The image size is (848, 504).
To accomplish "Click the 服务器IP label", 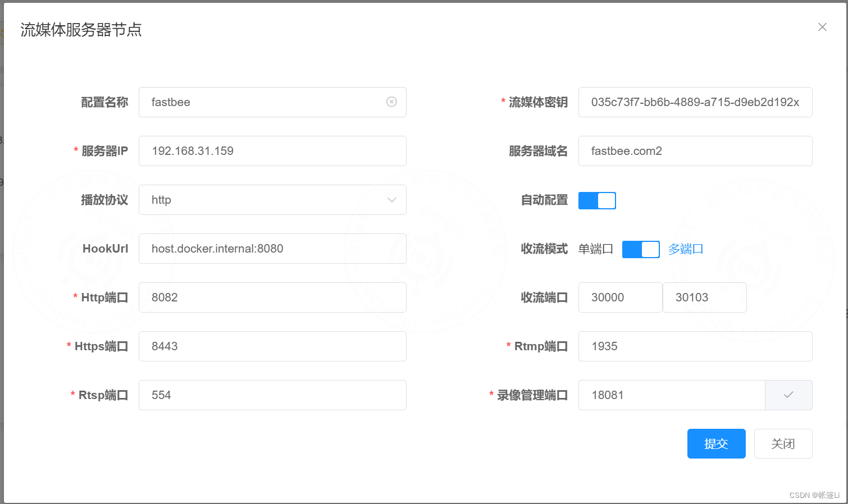I will (x=105, y=151).
